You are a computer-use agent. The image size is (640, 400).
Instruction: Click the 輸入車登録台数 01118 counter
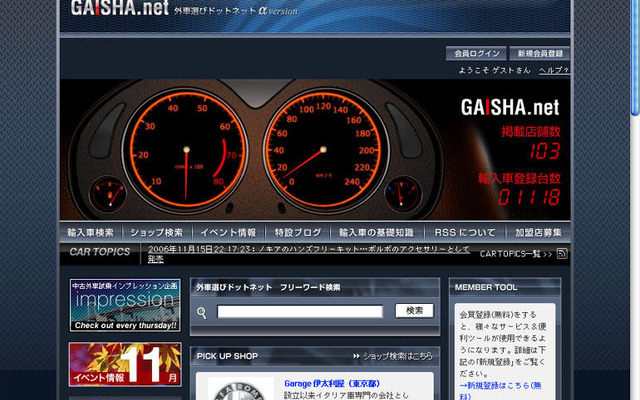coord(520,189)
